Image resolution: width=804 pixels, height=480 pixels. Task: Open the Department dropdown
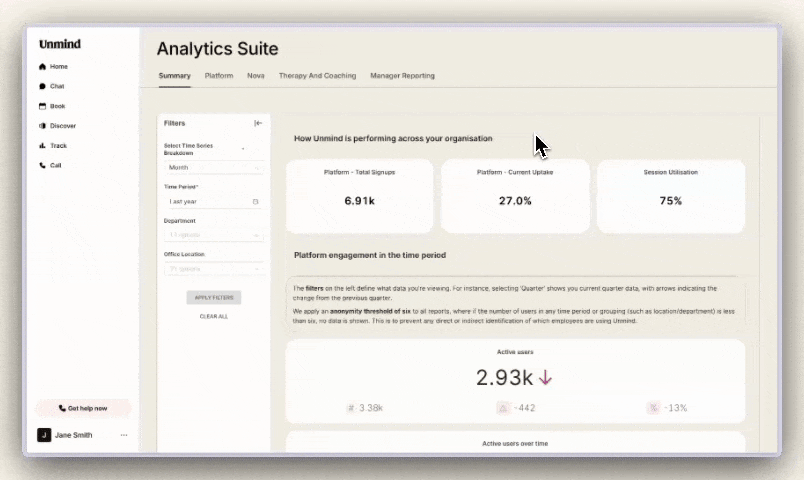tap(213, 235)
